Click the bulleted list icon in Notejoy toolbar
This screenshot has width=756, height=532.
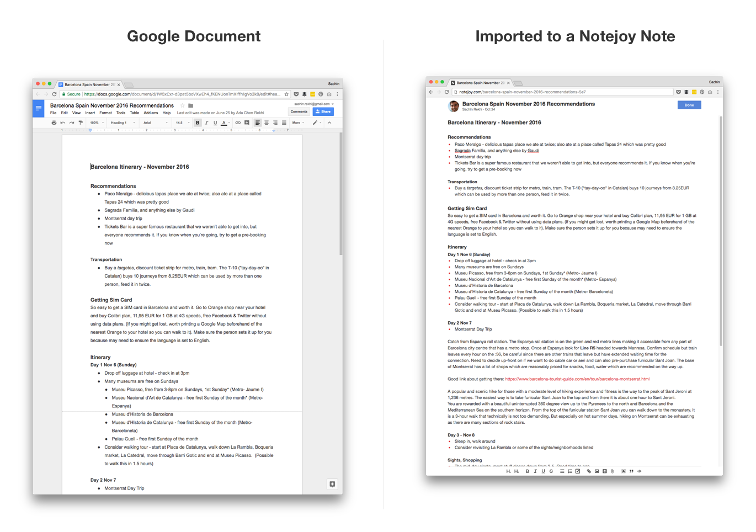(562, 471)
